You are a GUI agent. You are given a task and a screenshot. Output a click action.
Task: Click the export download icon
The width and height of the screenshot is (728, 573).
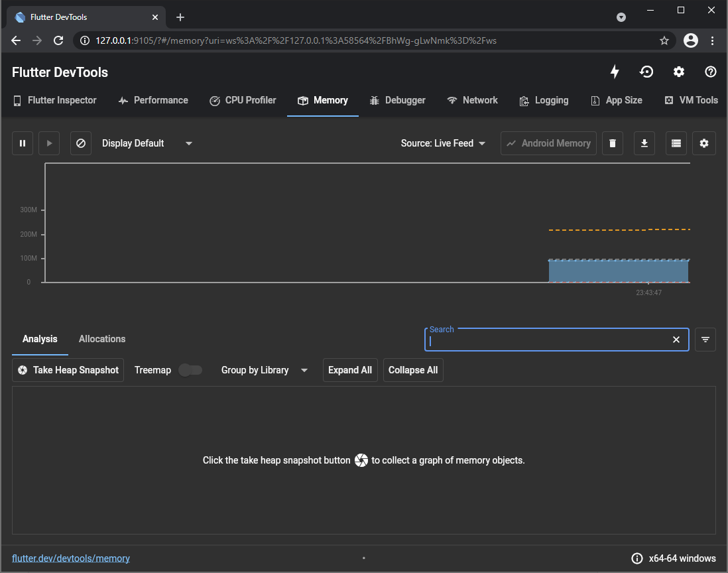click(x=644, y=143)
